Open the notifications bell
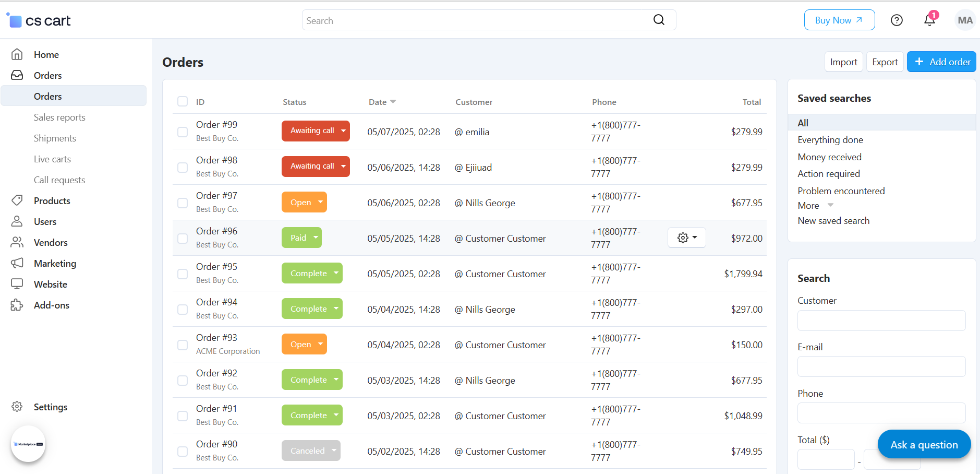The image size is (980, 474). tap(929, 20)
